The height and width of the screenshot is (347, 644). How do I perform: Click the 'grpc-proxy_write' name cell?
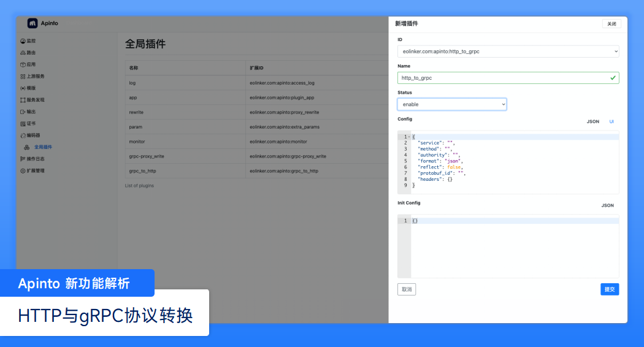[x=185, y=156]
